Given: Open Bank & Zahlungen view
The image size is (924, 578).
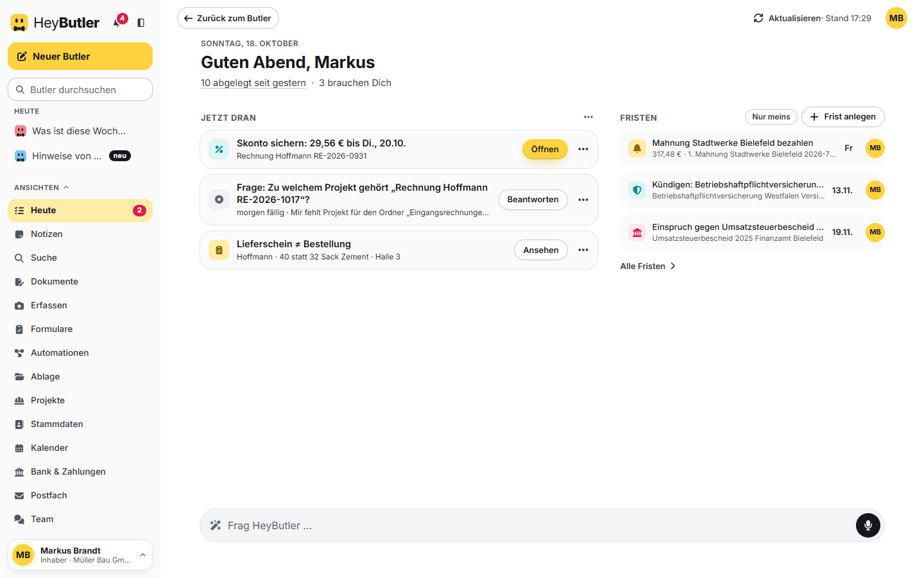Looking at the screenshot, I should click(80, 472).
